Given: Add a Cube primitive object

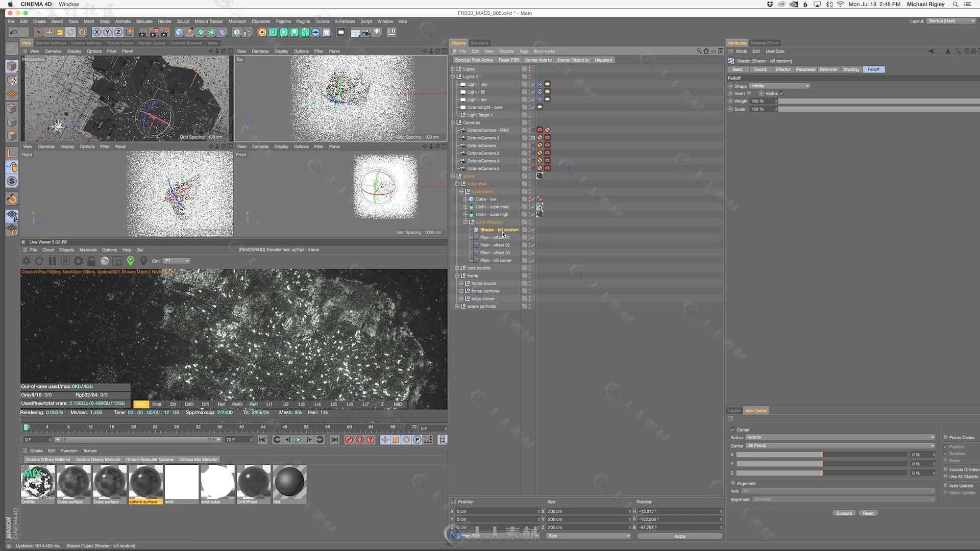Looking at the screenshot, I should [x=179, y=32].
